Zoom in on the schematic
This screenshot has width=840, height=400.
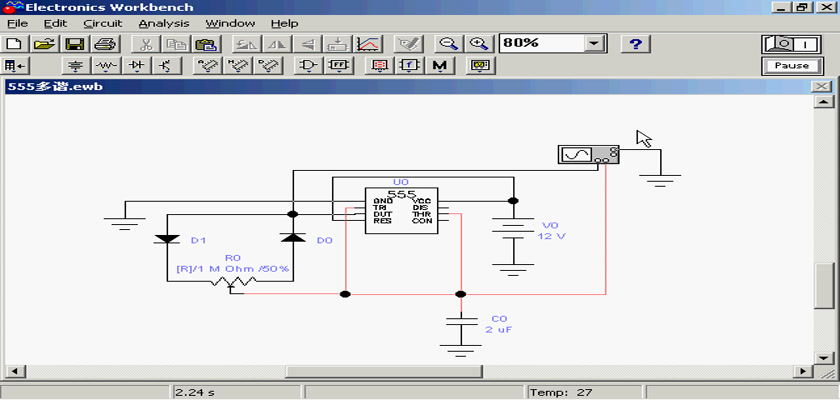click(x=478, y=44)
